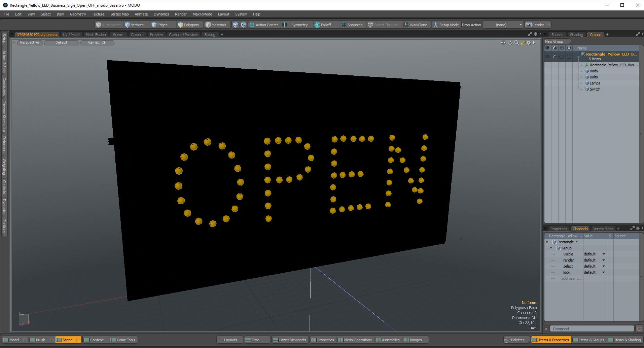The height and width of the screenshot is (348, 644).
Task: Collapse the Rectangle_Y tree in Channels
Action: coord(547,242)
